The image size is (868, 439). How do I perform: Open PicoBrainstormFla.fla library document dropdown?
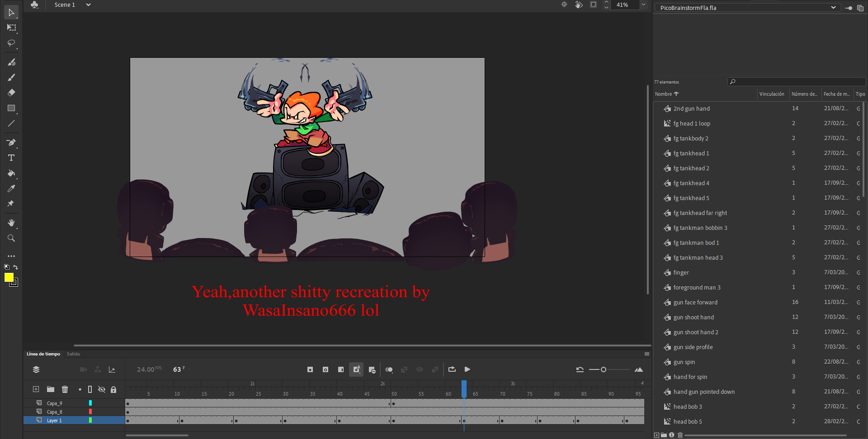[x=833, y=8]
